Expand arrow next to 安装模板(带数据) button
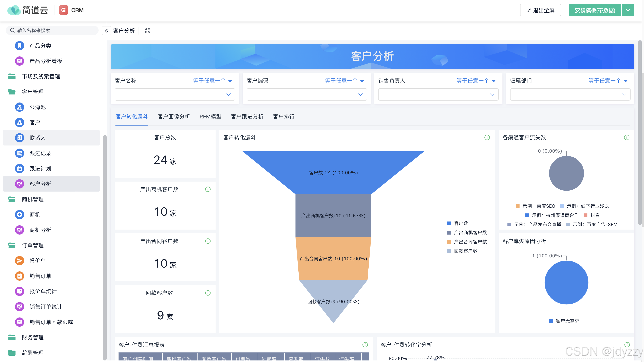This screenshot has height=362, width=644. pos(628,10)
